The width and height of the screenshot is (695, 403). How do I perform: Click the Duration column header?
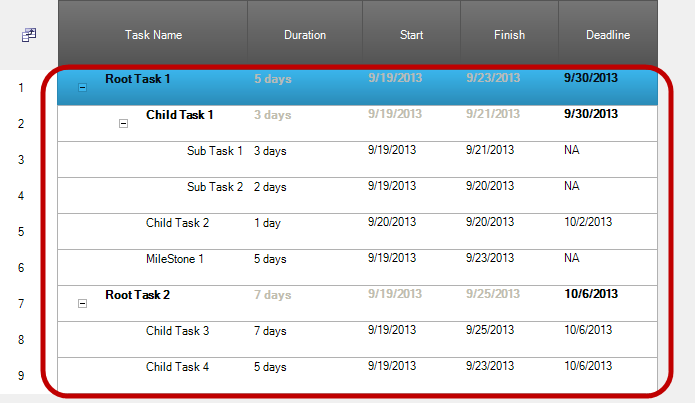304,35
